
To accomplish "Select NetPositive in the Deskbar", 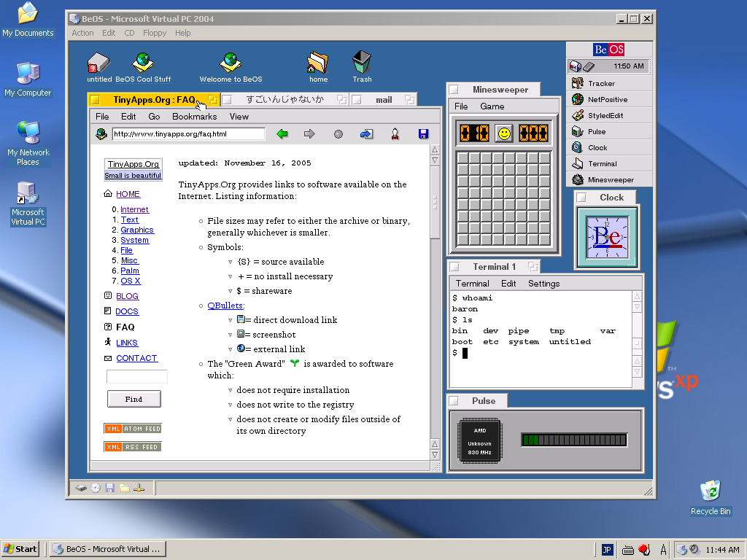I will 609,99.
